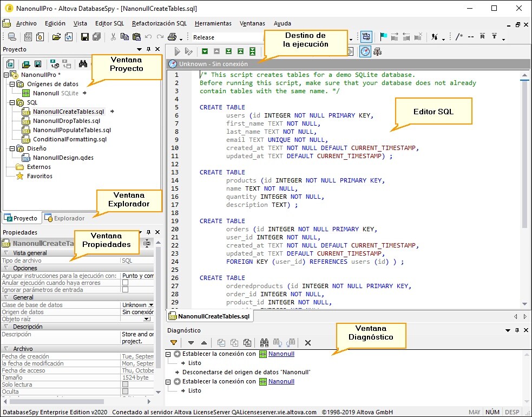Clear Diagnóstico messages with the X icon

click(308, 343)
